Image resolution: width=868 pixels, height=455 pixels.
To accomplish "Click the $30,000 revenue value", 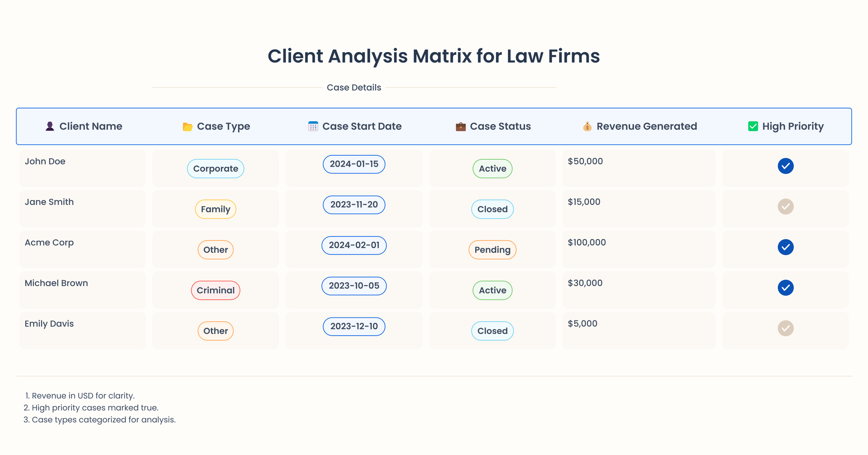I will tap(585, 283).
